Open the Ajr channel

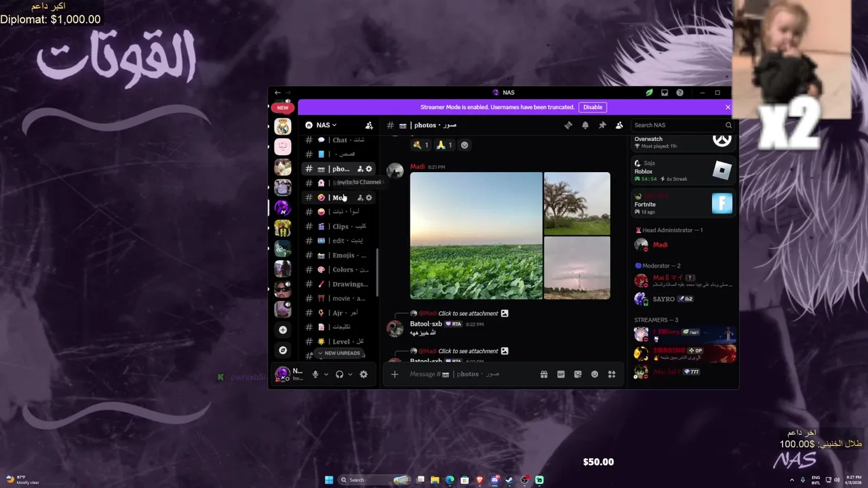[x=339, y=313]
